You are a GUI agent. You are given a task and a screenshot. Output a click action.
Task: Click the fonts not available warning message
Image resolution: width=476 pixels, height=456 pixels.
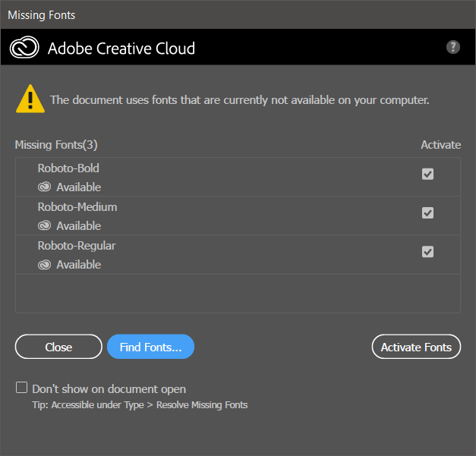(240, 100)
